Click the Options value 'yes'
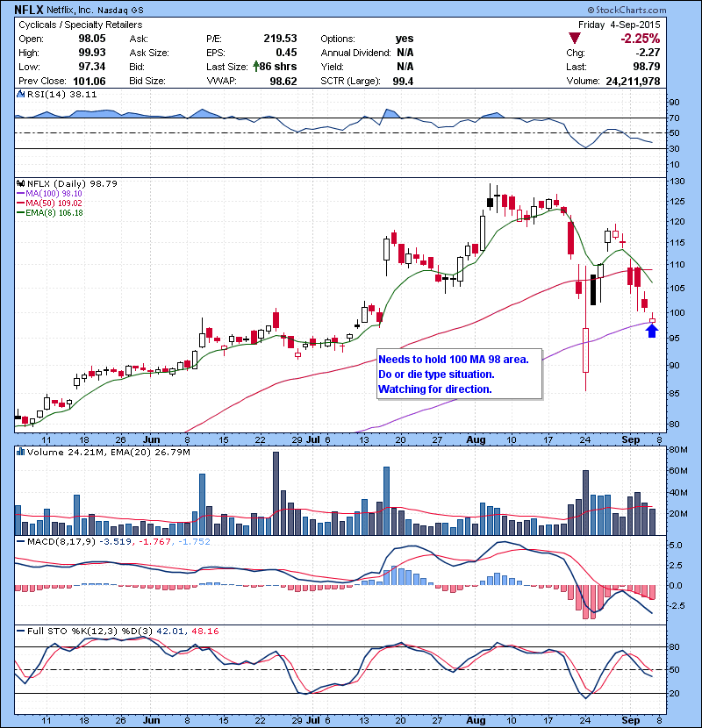This screenshot has width=702, height=728. click(405, 39)
